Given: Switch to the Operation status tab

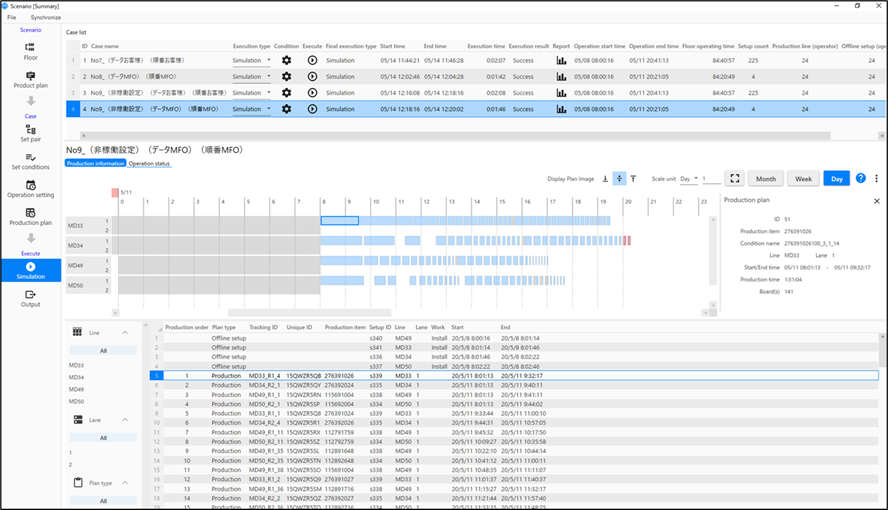Looking at the screenshot, I should pos(149,163).
